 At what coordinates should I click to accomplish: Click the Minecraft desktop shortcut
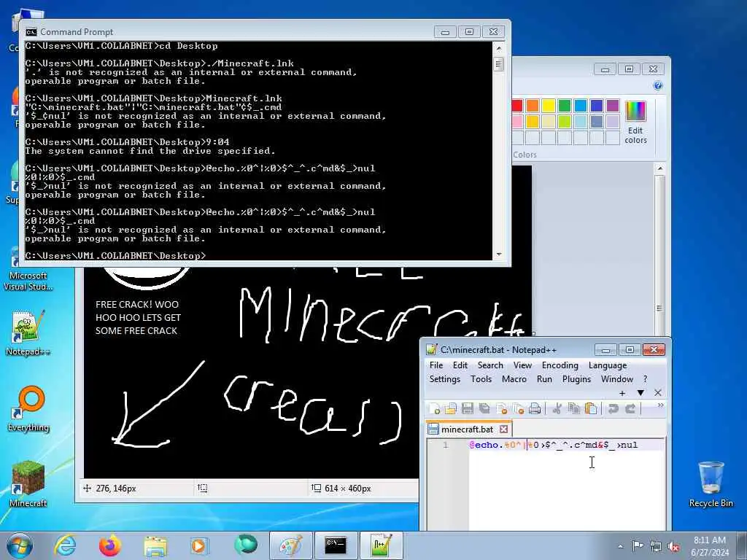coord(28,484)
